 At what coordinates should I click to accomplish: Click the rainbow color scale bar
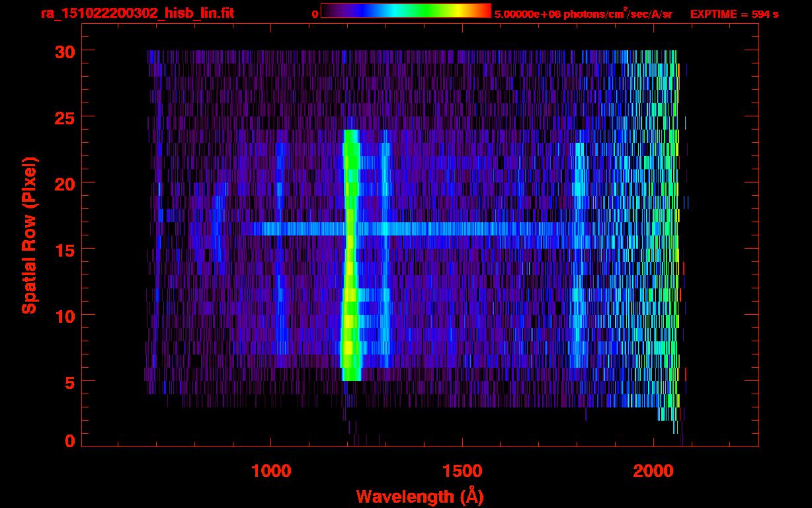(x=406, y=11)
